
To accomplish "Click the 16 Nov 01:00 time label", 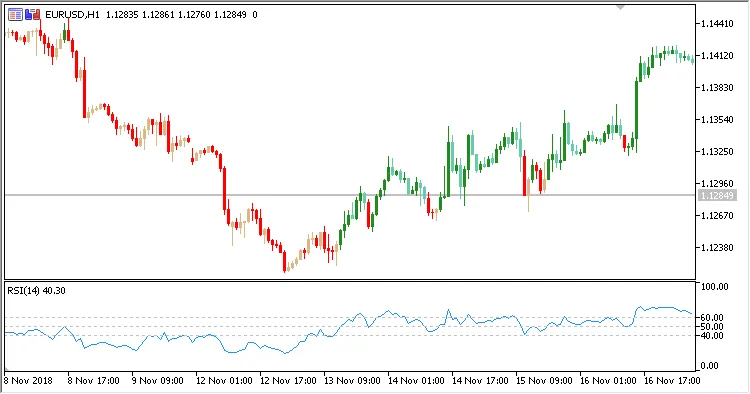I will pos(608,381).
